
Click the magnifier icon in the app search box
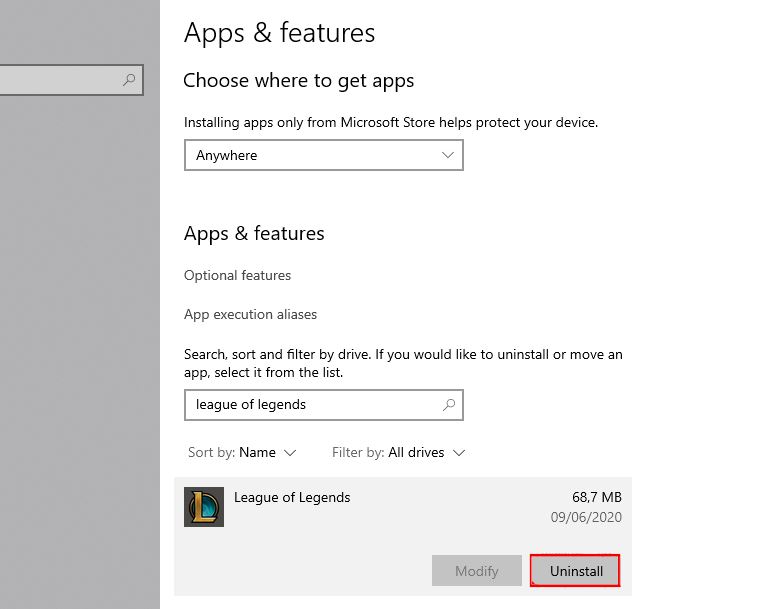[x=449, y=405]
